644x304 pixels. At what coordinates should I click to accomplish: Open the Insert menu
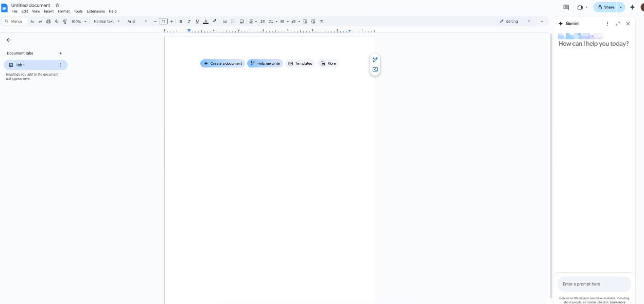49,11
